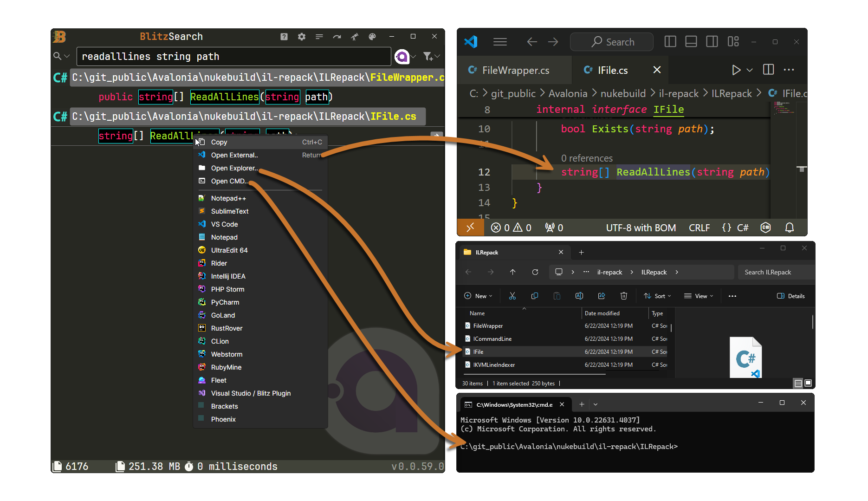868x501 pixels.
Task: Open the New dropdown in File Explorer
Action: [478, 296]
